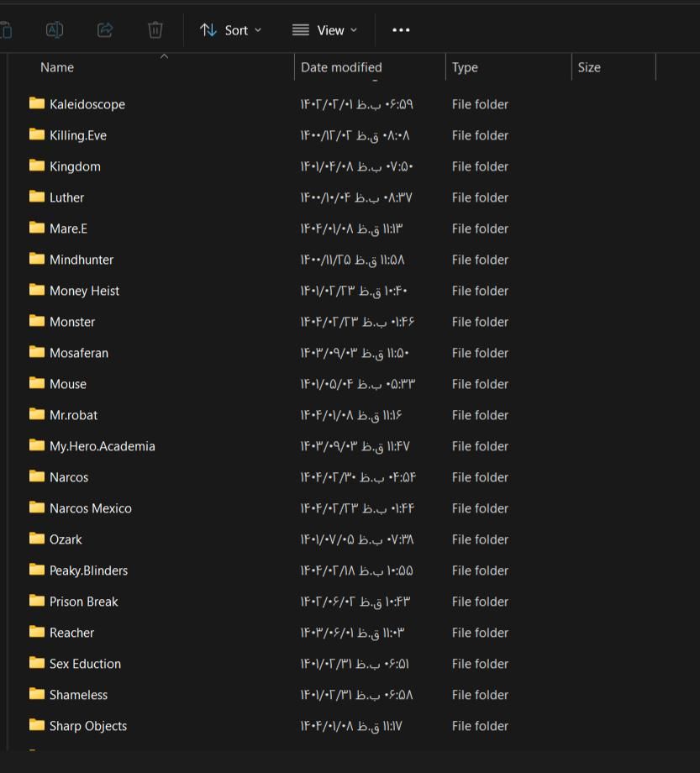Click the Sex Eduction folder name
This screenshot has width=700, height=773.
[x=85, y=664]
